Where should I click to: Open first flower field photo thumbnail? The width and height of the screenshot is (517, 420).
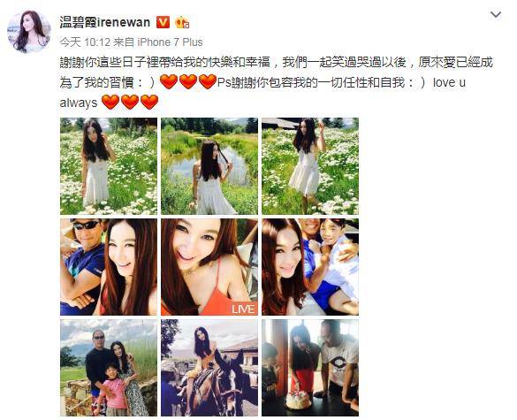pyautogui.click(x=109, y=166)
